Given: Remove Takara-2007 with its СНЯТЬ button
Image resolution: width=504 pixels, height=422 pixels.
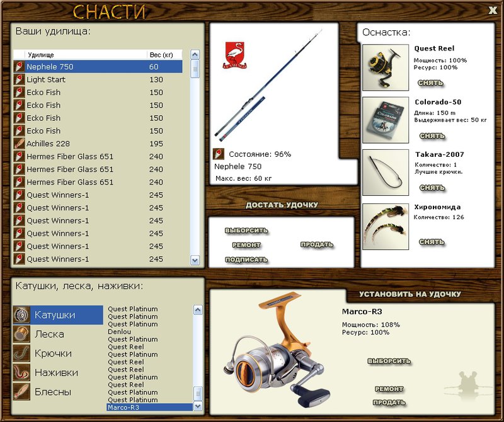Looking at the screenshot, I should tap(432, 188).
